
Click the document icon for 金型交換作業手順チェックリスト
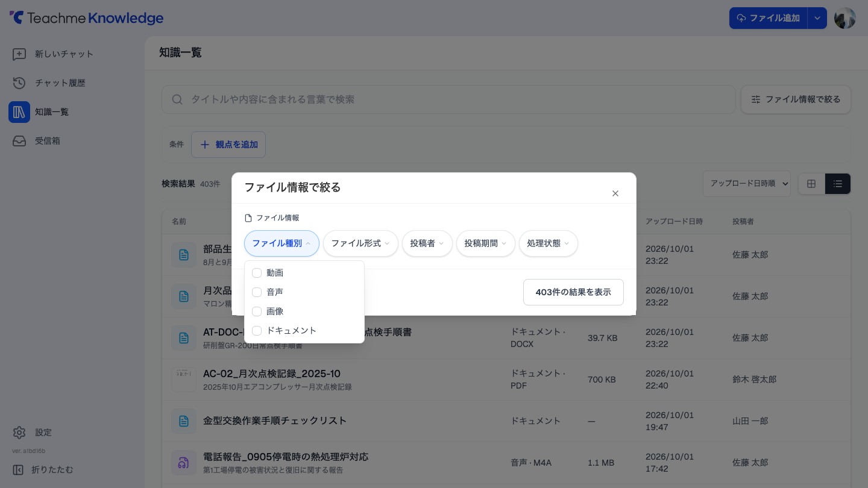click(x=184, y=421)
